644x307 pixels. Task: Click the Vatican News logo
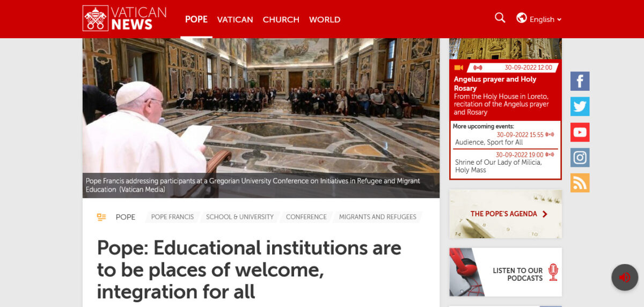pos(125,18)
